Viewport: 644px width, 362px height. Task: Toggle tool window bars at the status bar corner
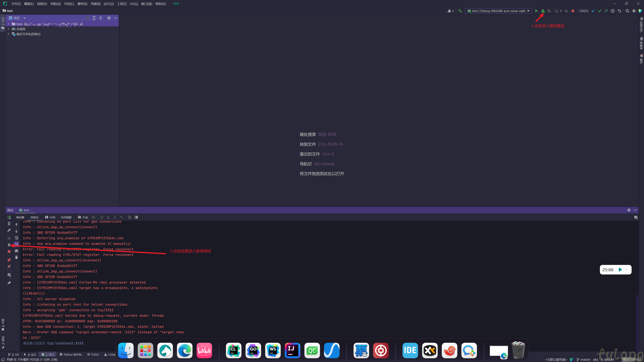tap(3, 359)
